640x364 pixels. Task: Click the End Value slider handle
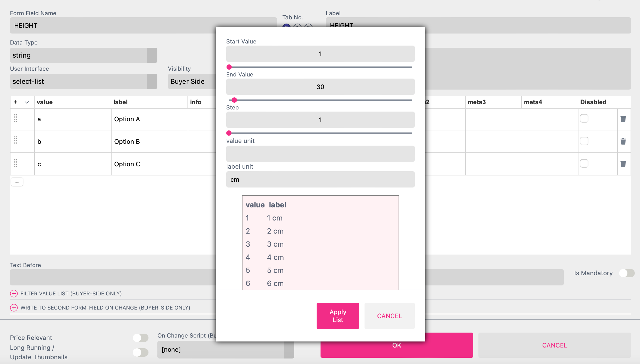(234, 100)
